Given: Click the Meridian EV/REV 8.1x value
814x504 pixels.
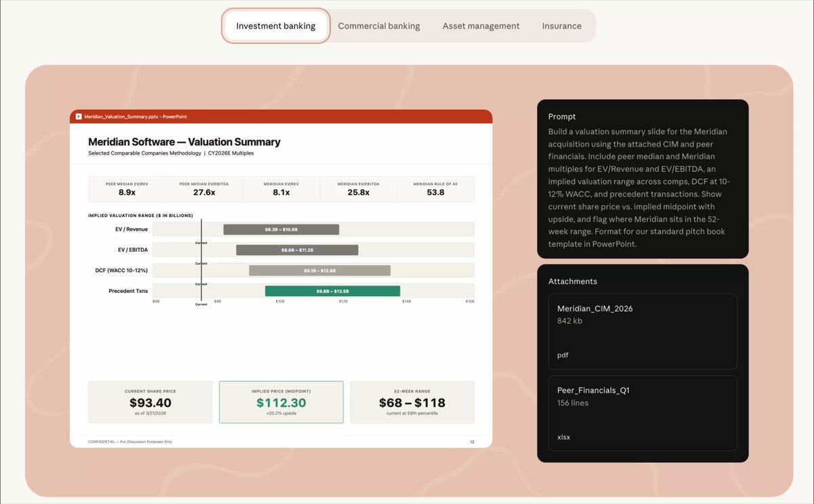Looking at the screenshot, I should click(282, 193).
